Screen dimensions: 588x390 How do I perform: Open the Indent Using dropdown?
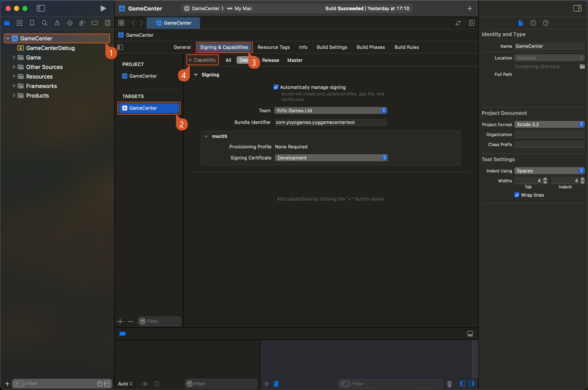tap(549, 171)
